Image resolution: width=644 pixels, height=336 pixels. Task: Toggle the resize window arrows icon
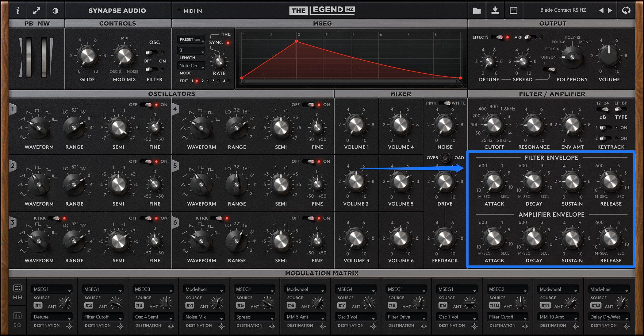click(36, 11)
